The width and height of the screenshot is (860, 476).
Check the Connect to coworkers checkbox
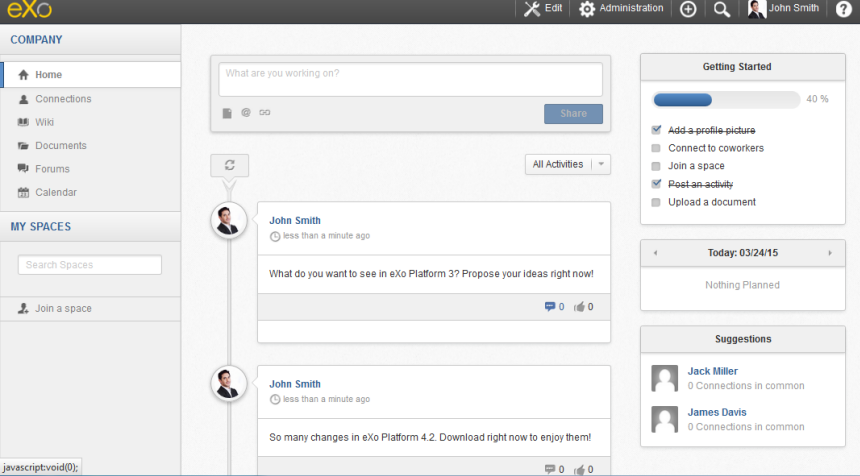(656, 148)
